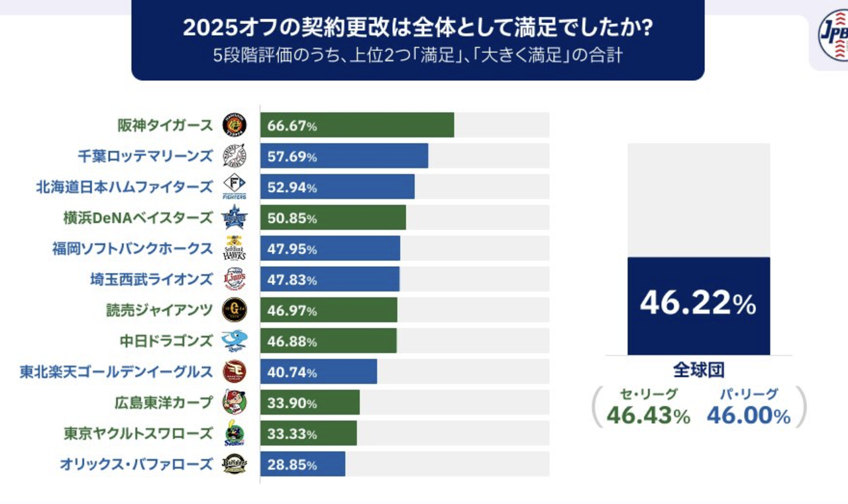Click the survey title banner heading
848x504 pixels.
tap(418, 28)
